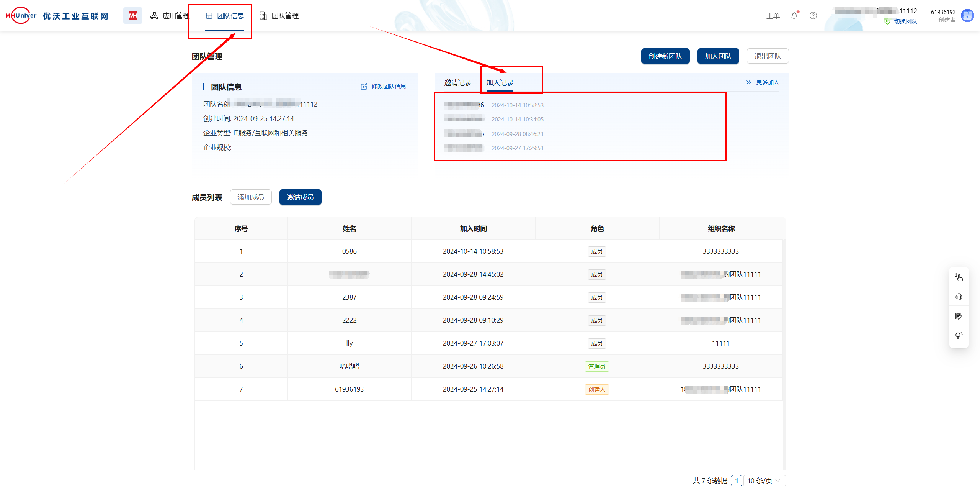Switch to the 邀请记录 tab
The width and height of the screenshot is (980, 497).
point(457,83)
